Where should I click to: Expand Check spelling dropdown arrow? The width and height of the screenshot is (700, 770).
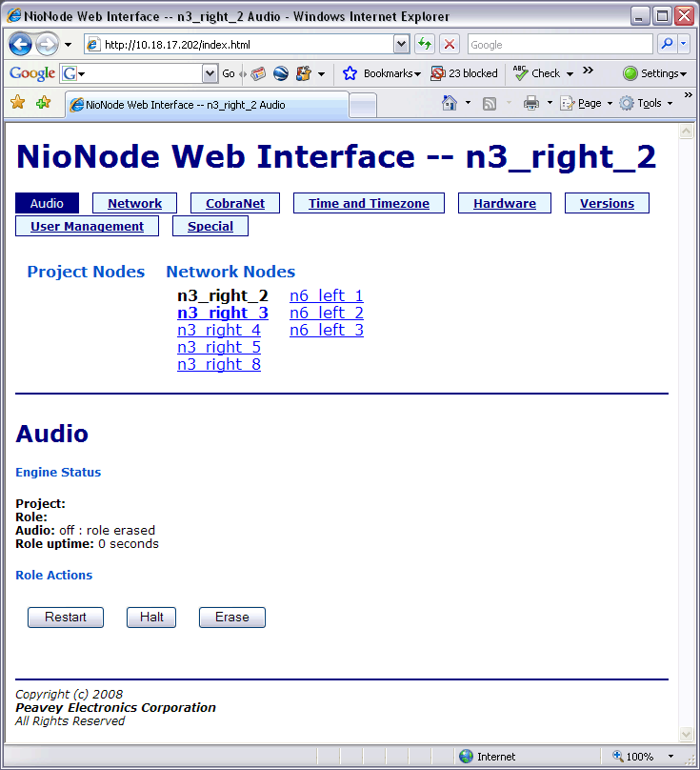570,74
